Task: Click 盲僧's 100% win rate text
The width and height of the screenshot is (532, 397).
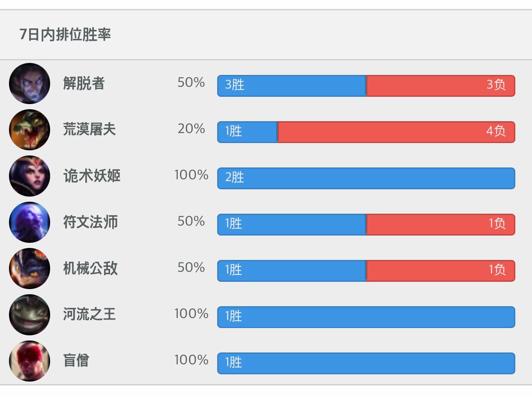Action: point(191,360)
